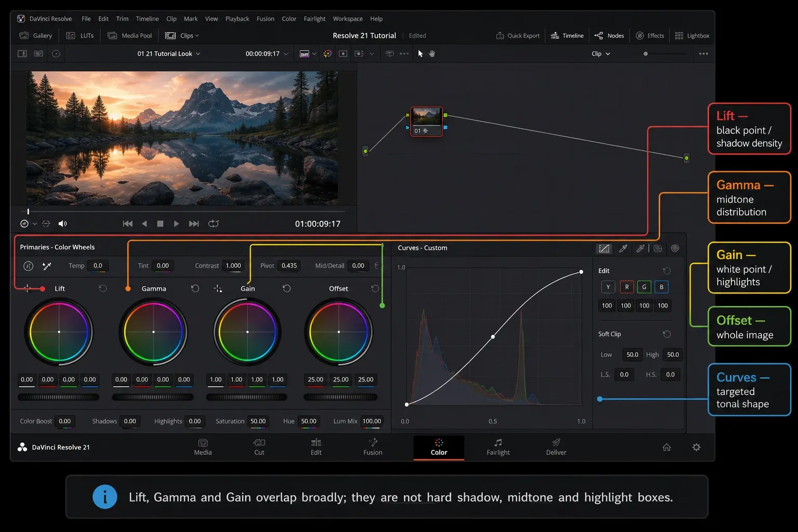Open the project manager home icon
The image size is (798, 532).
667,447
